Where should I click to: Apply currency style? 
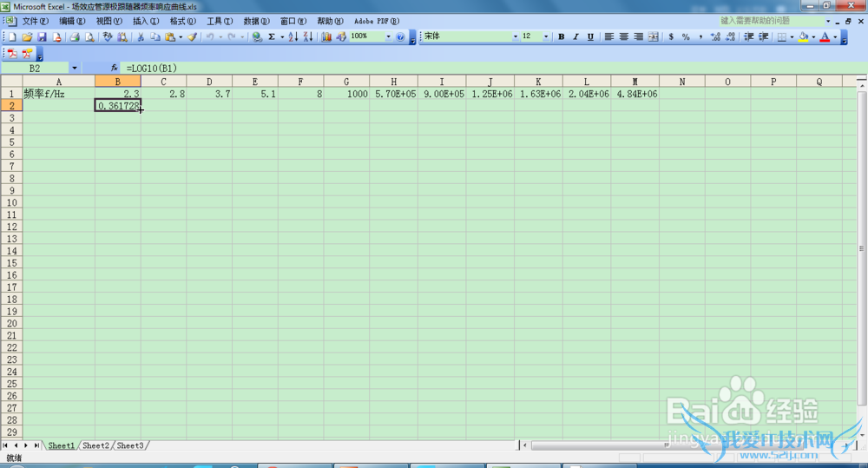[672, 36]
